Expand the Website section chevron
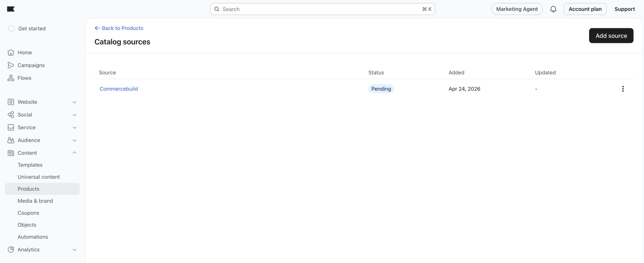This screenshot has height=263, width=644. (74, 102)
